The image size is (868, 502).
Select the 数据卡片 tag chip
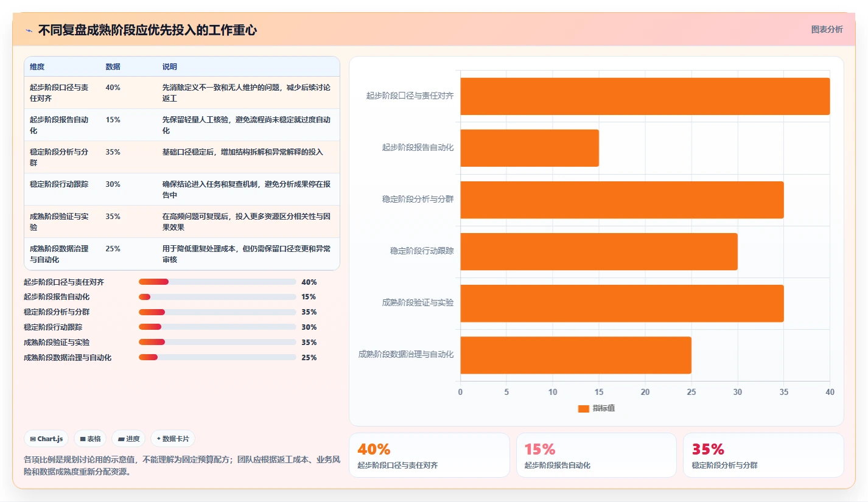(173, 439)
